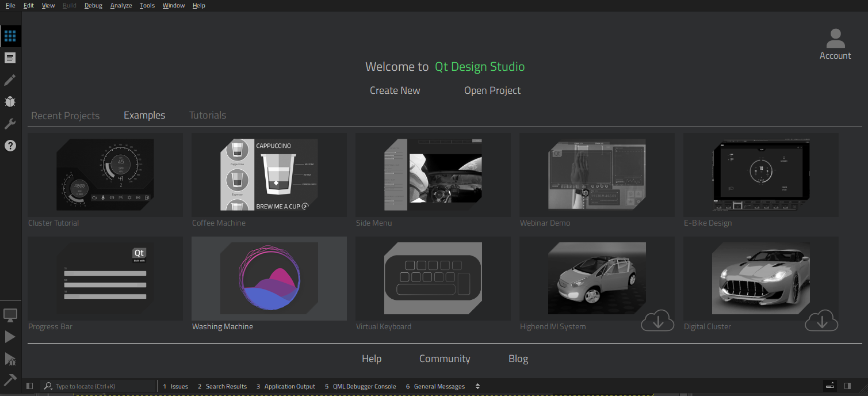Switch to the Tutorials tab
The image size is (868, 396).
click(208, 115)
